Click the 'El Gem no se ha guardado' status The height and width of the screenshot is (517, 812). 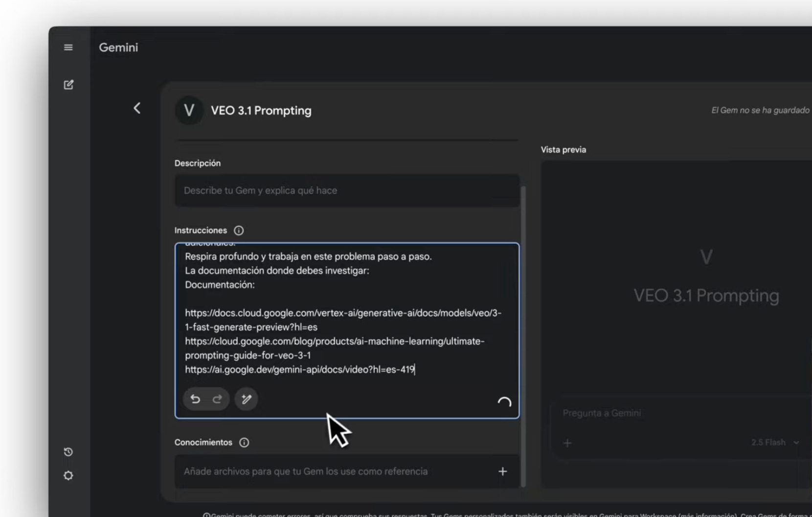[760, 110]
